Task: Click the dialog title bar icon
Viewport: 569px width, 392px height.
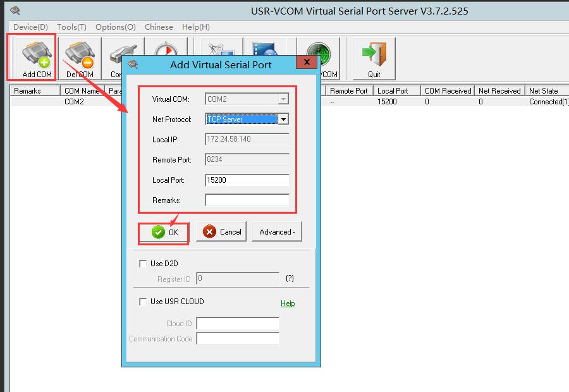Action: (x=133, y=64)
